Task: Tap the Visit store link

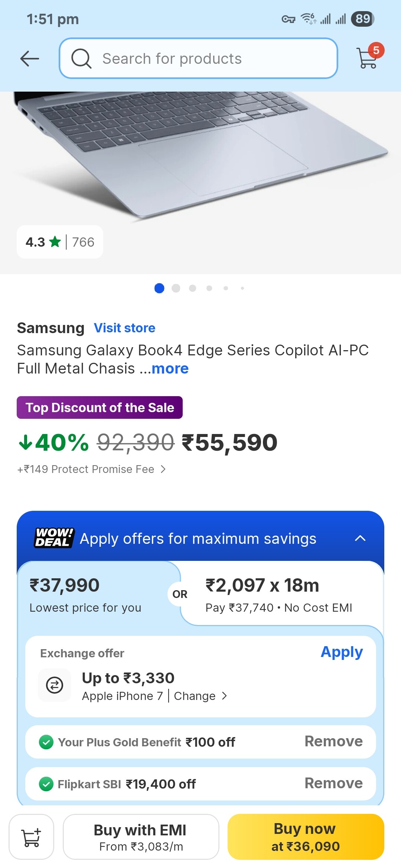Action: [x=124, y=328]
